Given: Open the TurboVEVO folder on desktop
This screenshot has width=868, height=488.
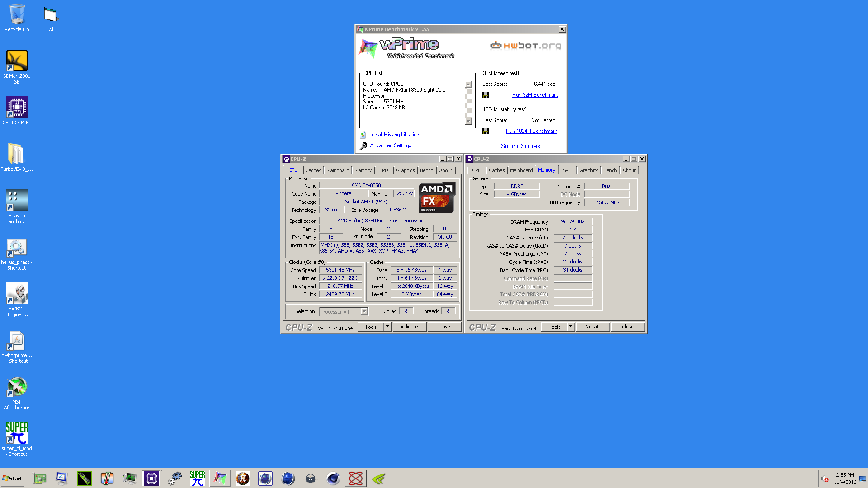Looking at the screenshot, I should (x=17, y=157).
